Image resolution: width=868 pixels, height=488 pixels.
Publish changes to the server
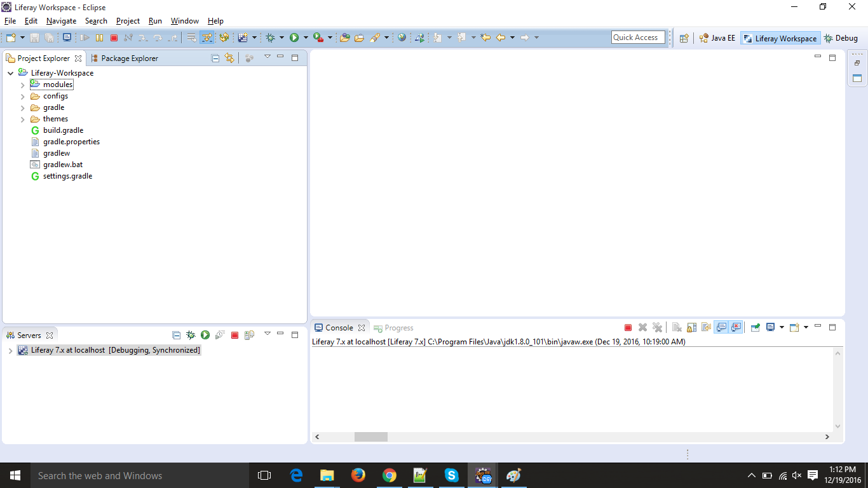pyautogui.click(x=250, y=335)
